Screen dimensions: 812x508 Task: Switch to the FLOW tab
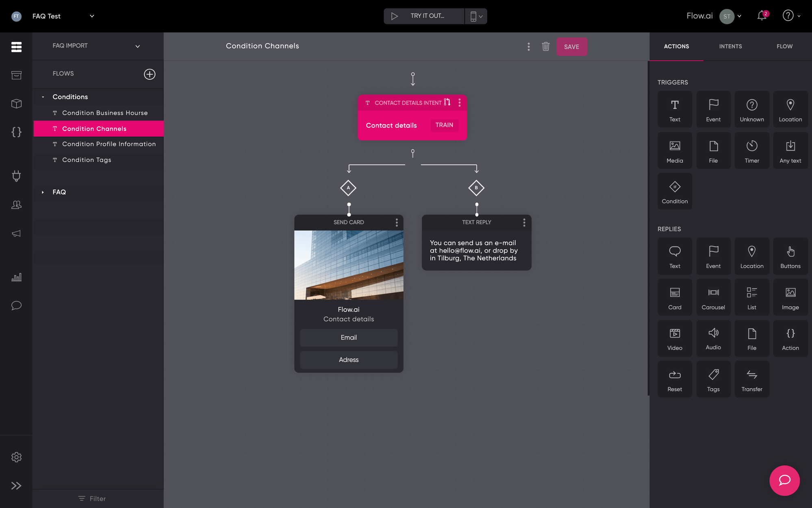coord(784,46)
